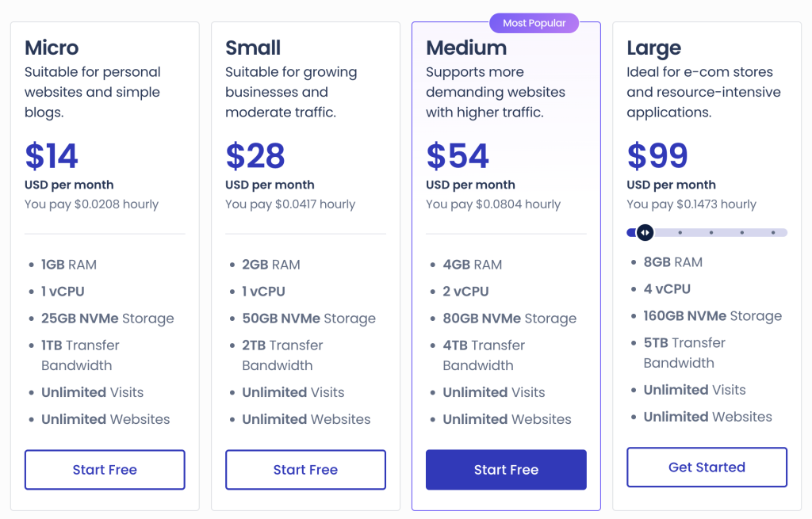This screenshot has width=812, height=519.
Task: Click the left-right arrows icon on the slider handle
Action: [645, 232]
